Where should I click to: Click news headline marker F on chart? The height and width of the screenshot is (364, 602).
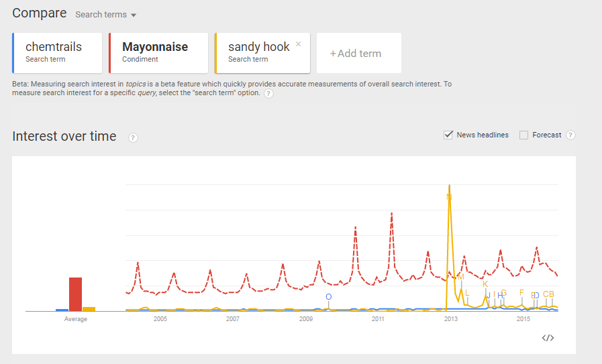click(521, 293)
